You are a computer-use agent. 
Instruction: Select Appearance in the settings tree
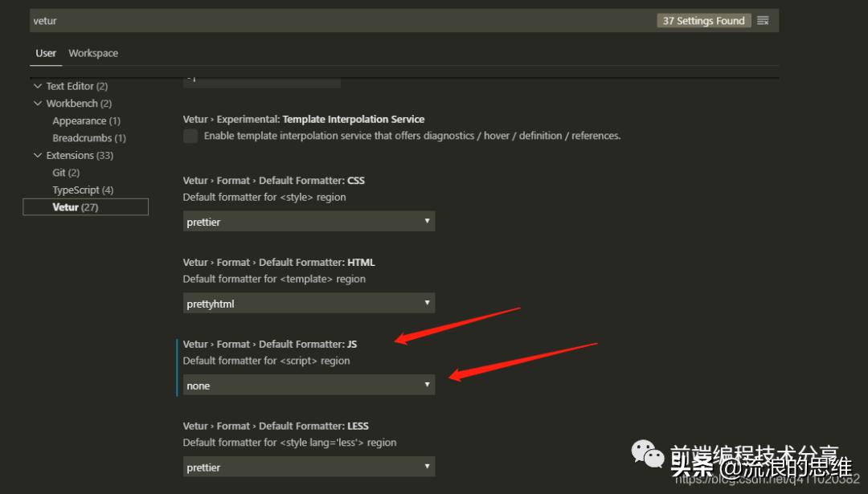[x=86, y=120]
